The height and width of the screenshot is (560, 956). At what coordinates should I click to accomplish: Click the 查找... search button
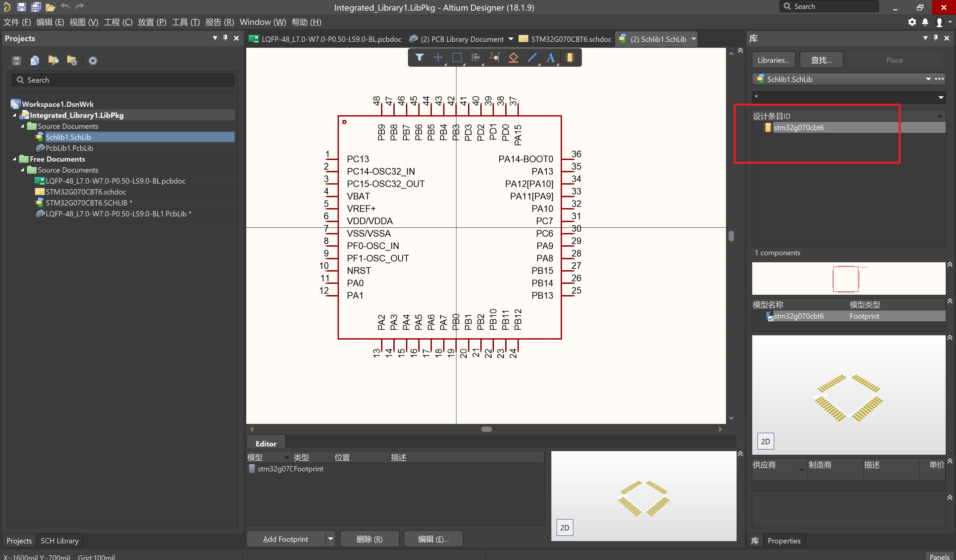point(821,60)
